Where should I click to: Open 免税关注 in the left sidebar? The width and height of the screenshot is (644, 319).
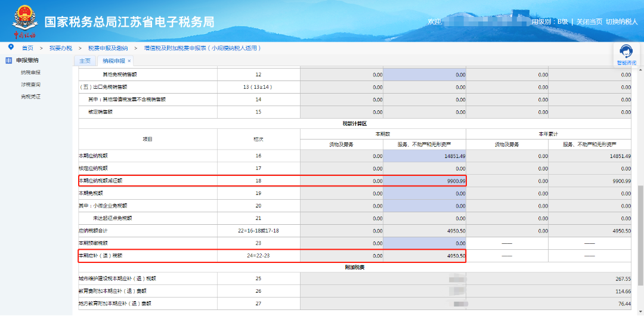[x=30, y=97]
